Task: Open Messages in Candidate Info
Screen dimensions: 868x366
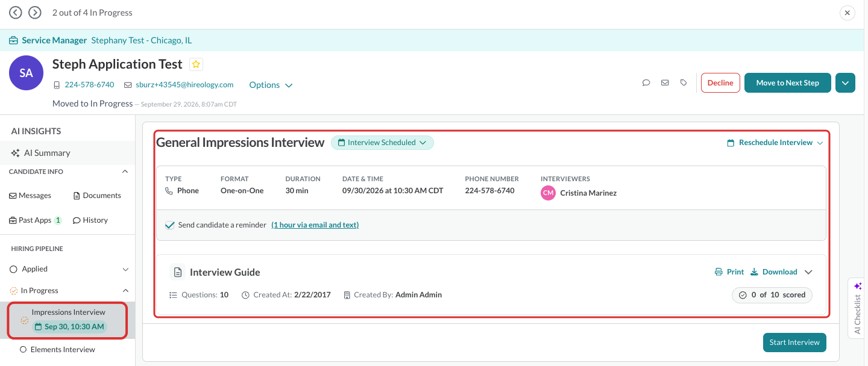Action: (30, 196)
